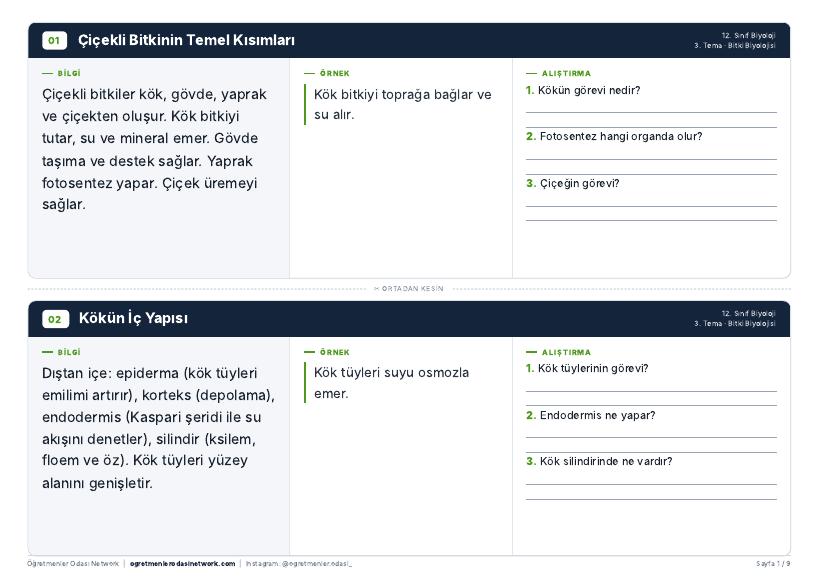Open the Instagram handle in the footer

(x=299, y=563)
